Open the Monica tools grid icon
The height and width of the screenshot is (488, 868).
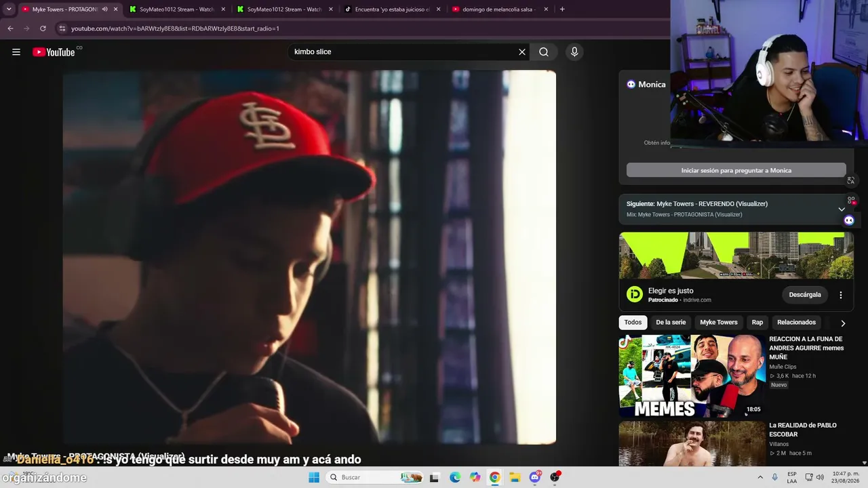851,201
